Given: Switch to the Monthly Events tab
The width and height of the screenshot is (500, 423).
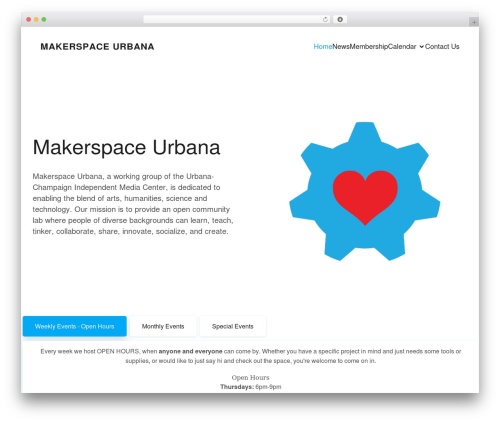Looking at the screenshot, I should (x=163, y=326).
